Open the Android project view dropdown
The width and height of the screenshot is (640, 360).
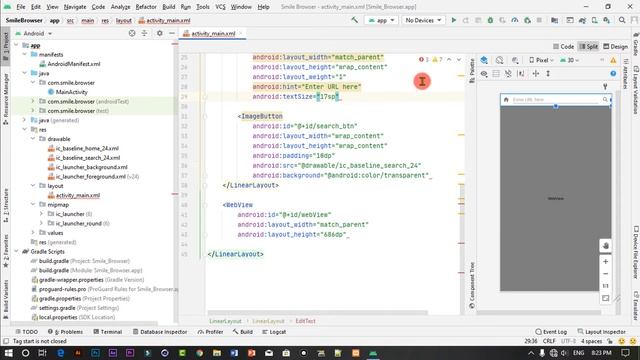tap(34, 33)
